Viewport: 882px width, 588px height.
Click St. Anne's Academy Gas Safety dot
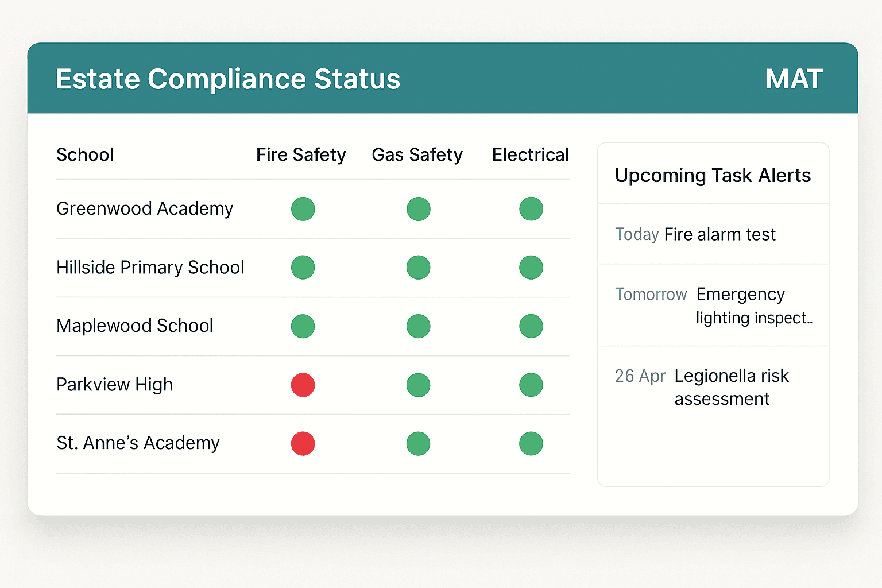coord(418,443)
